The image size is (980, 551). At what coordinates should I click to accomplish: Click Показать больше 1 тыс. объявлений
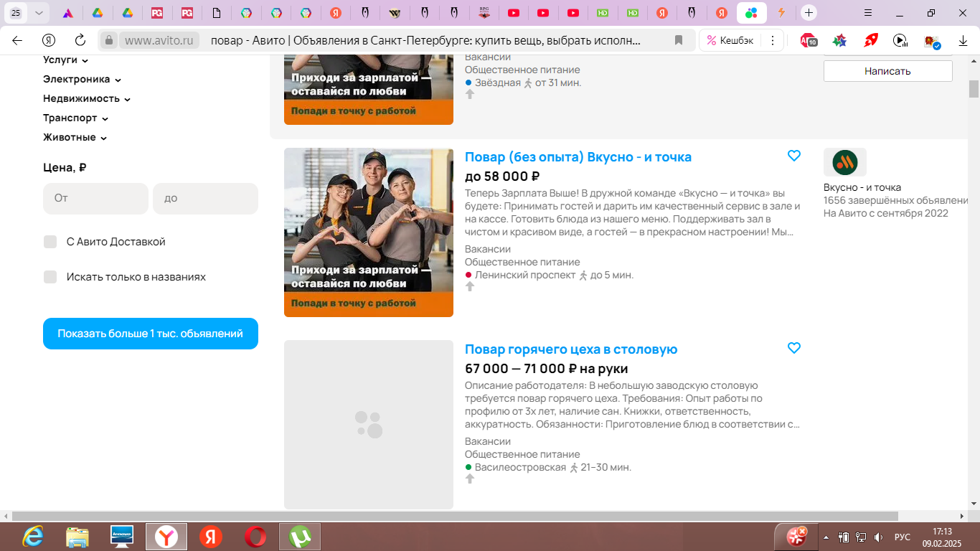tap(151, 334)
